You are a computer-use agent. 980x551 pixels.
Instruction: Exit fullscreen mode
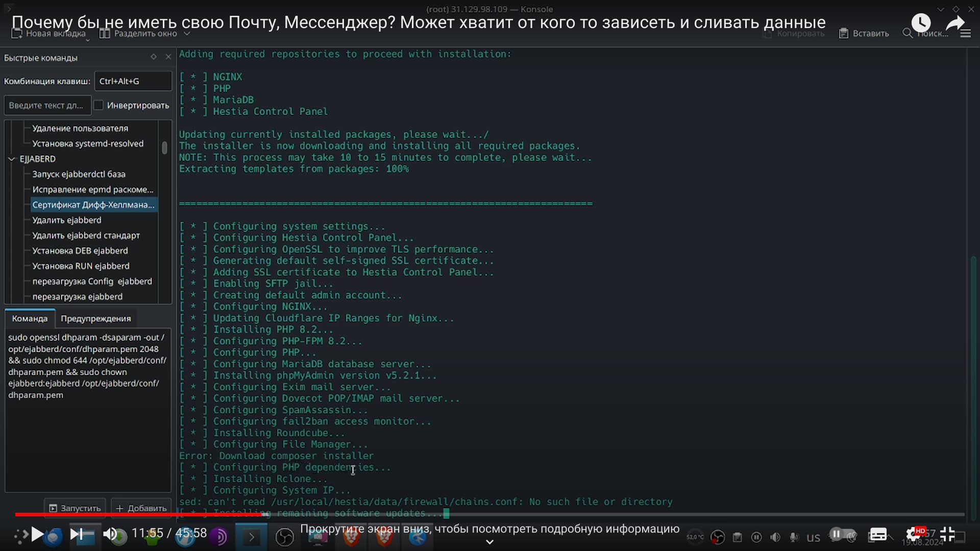pyautogui.click(x=947, y=534)
